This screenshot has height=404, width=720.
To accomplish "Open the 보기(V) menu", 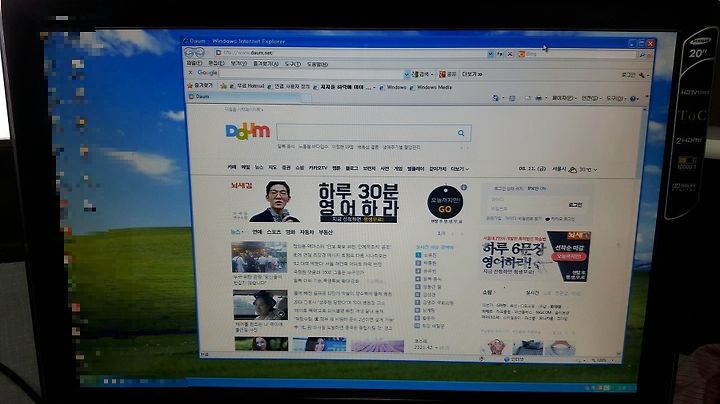I will click(238, 63).
